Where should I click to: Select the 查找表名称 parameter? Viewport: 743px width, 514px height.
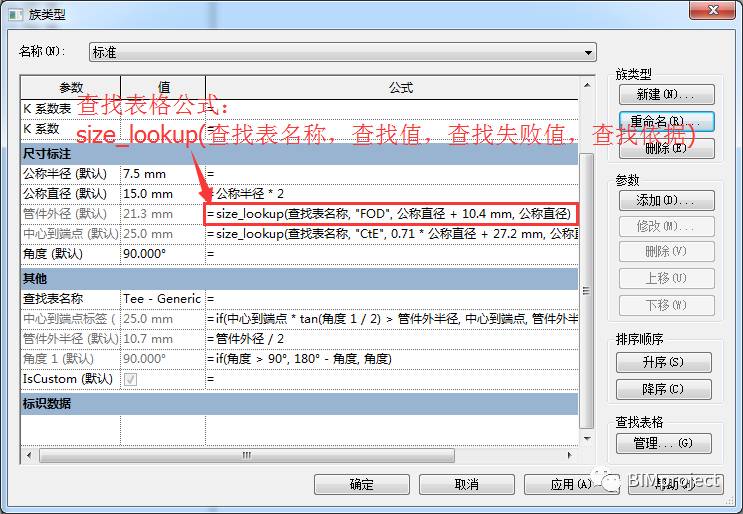coord(71,299)
